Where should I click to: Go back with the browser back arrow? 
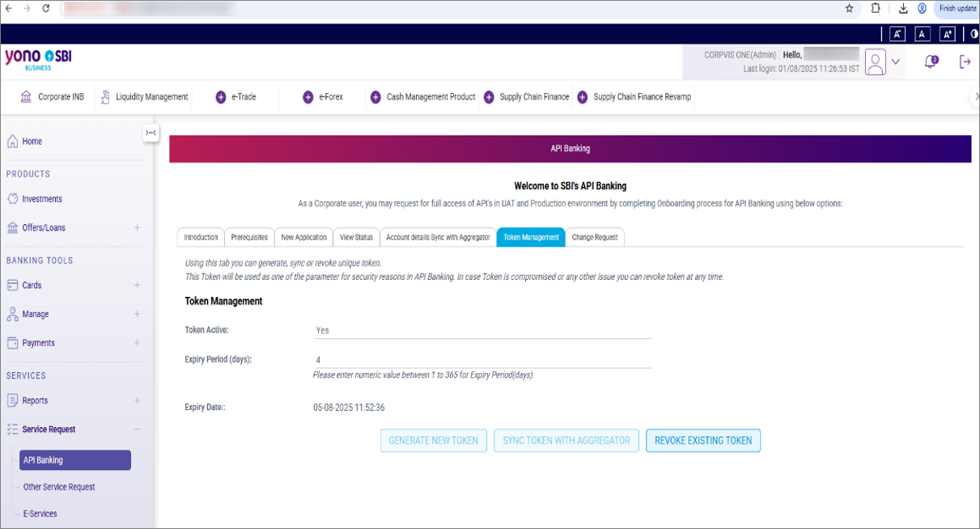pyautogui.click(x=9, y=8)
